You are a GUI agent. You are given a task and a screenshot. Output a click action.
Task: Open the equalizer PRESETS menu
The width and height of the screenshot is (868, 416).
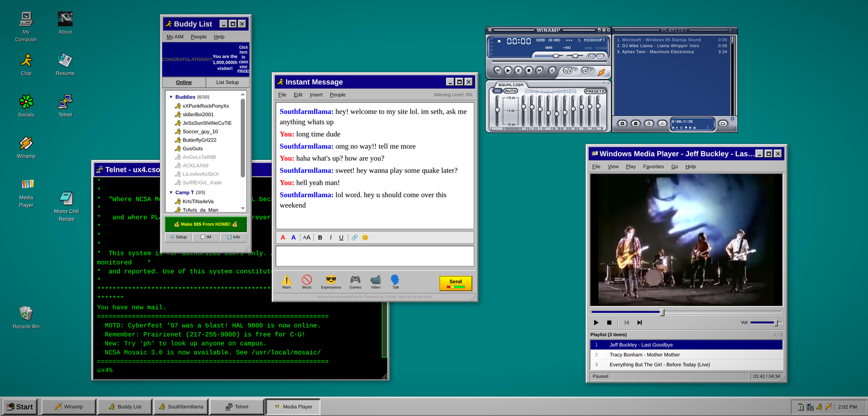pos(595,91)
